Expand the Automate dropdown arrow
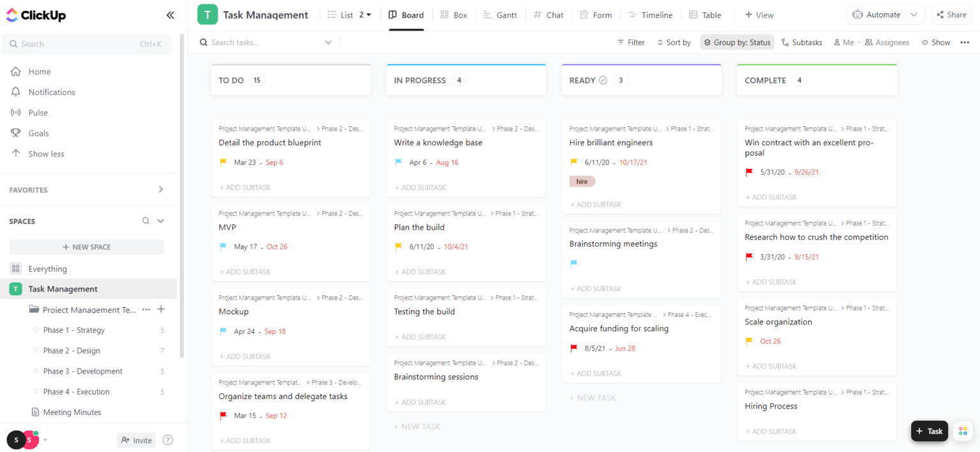980x452 pixels. (x=914, y=14)
